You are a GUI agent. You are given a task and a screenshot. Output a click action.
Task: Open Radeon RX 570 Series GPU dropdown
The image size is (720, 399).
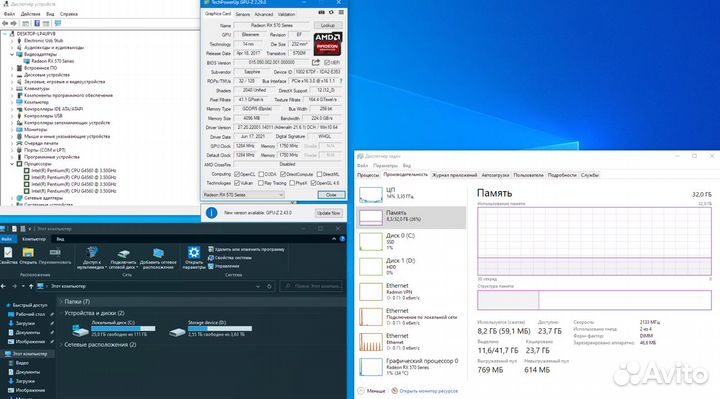coord(243,195)
